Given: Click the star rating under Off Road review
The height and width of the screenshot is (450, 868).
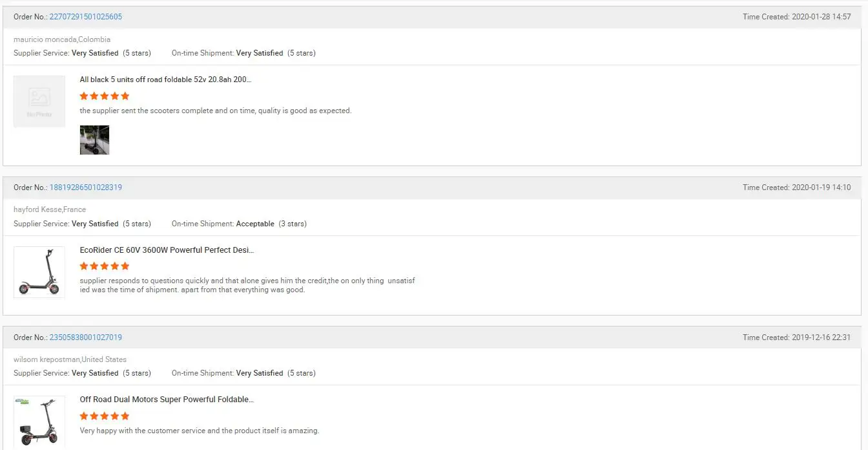Looking at the screenshot, I should click(x=105, y=416).
